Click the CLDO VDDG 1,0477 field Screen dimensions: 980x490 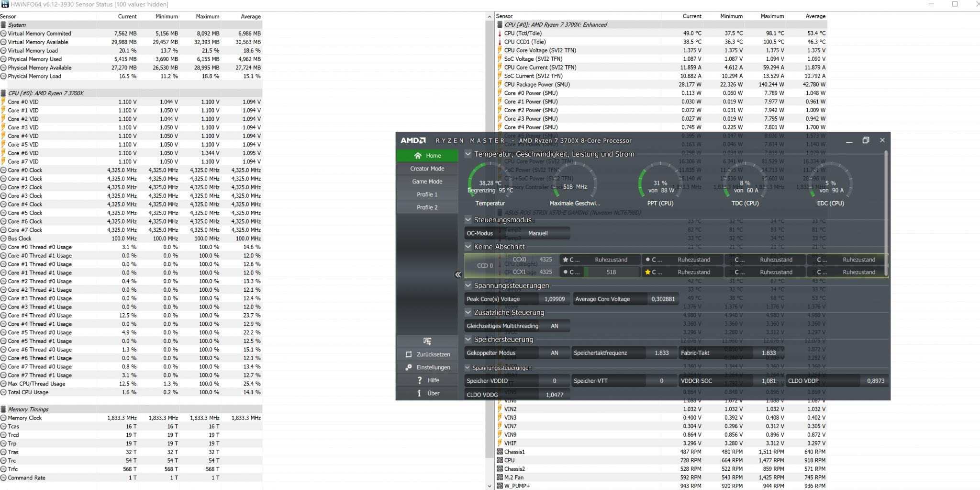click(517, 395)
